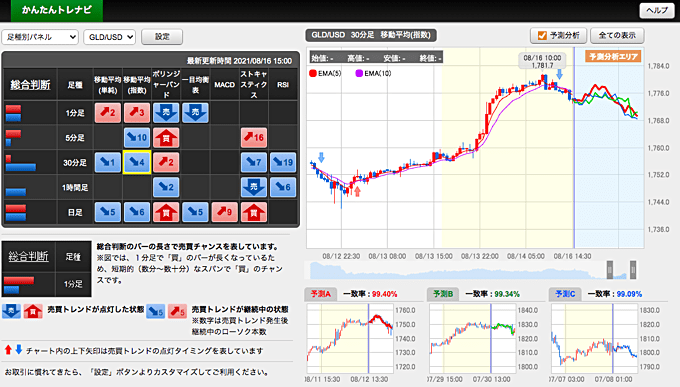Click the 08/16 10:00 price tooltip
Screen dimensions: 680x387
542,61
